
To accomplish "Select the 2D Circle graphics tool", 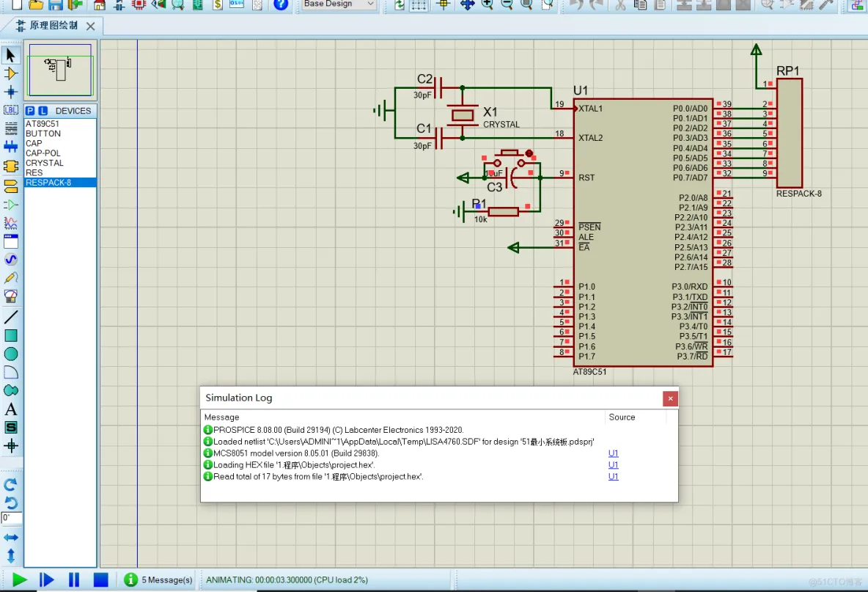I will 10,354.
